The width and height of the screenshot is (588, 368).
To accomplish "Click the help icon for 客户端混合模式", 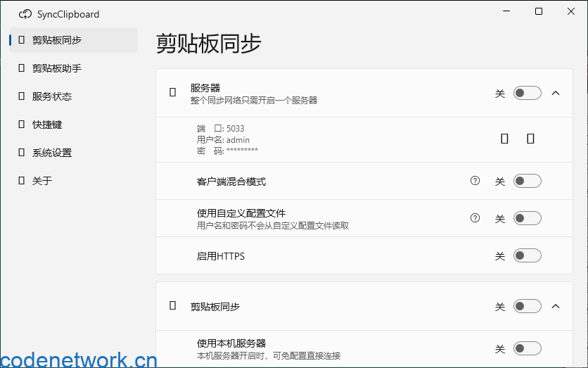I will (x=475, y=181).
